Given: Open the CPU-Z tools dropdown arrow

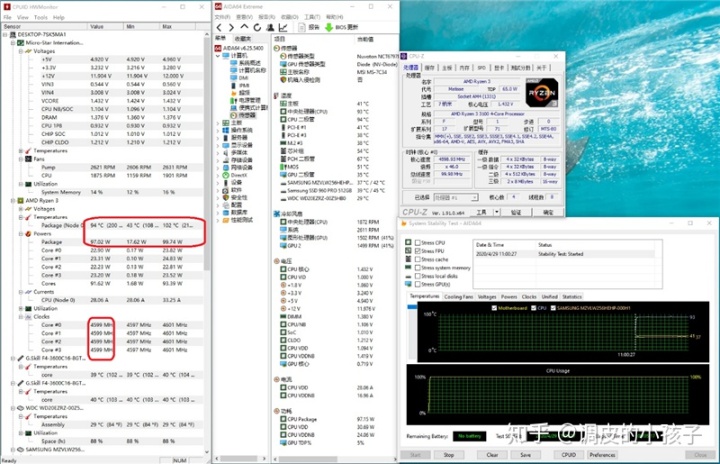Looking at the screenshot, I should (496, 212).
